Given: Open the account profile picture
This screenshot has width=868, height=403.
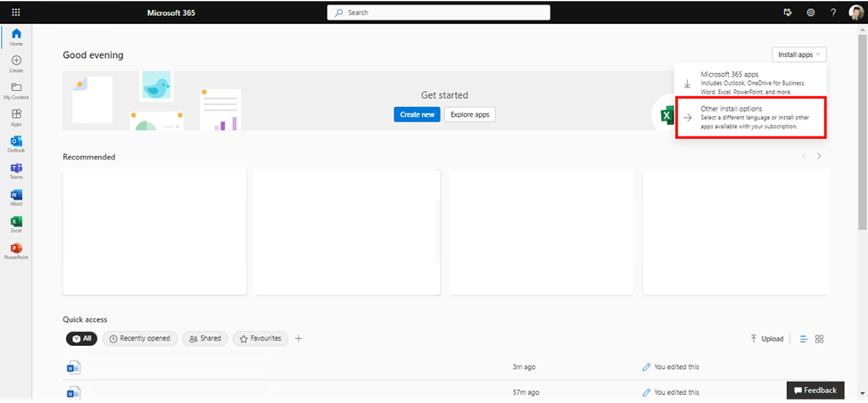Looking at the screenshot, I should (856, 12).
